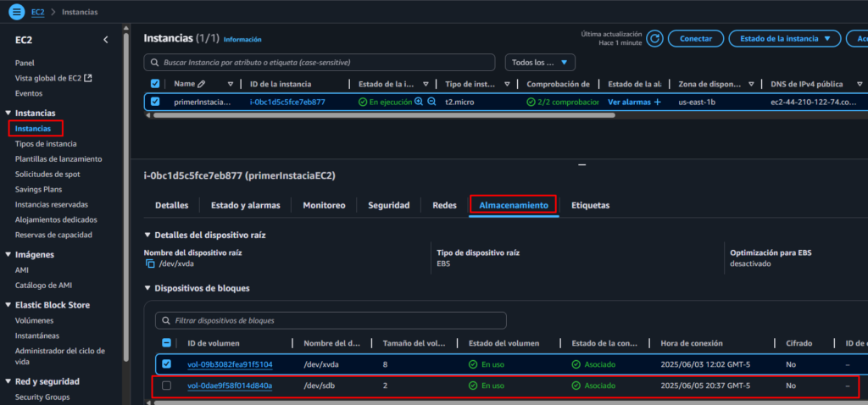The height and width of the screenshot is (405, 868).
Task: Open Solicitudes de spot in the sidebar
Action: click(47, 175)
